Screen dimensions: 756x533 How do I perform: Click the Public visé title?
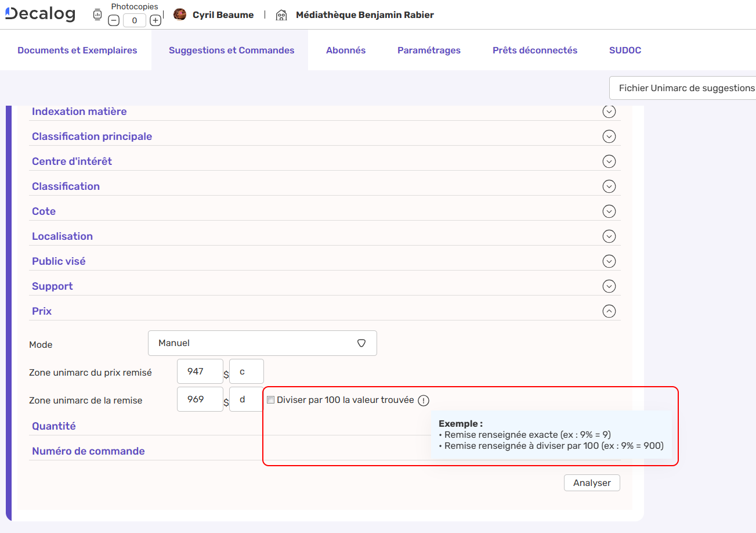click(x=59, y=261)
